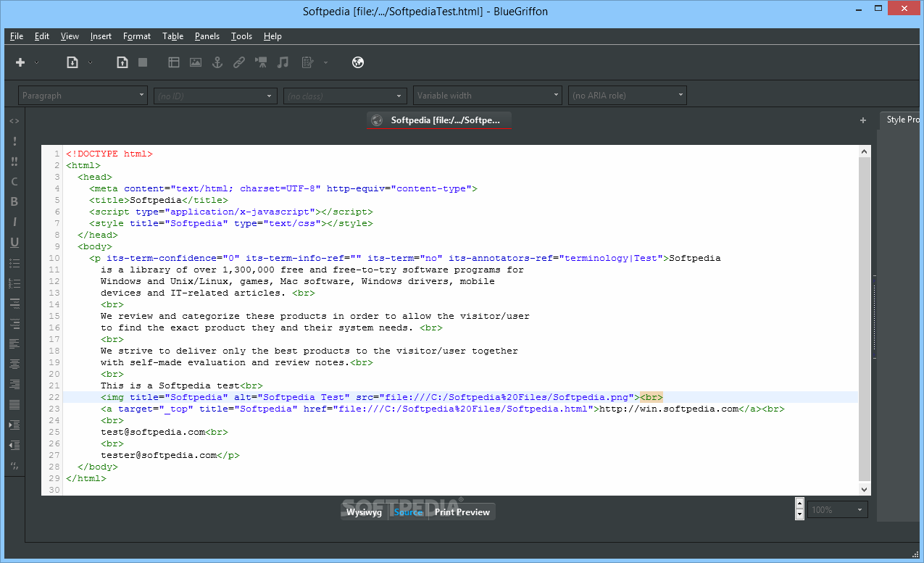Click the blockquote quotes icon

click(14, 465)
